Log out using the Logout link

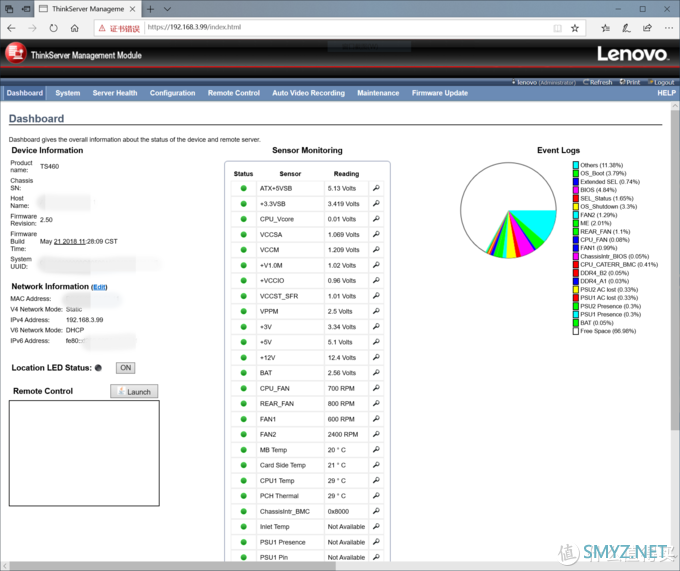[661, 82]
